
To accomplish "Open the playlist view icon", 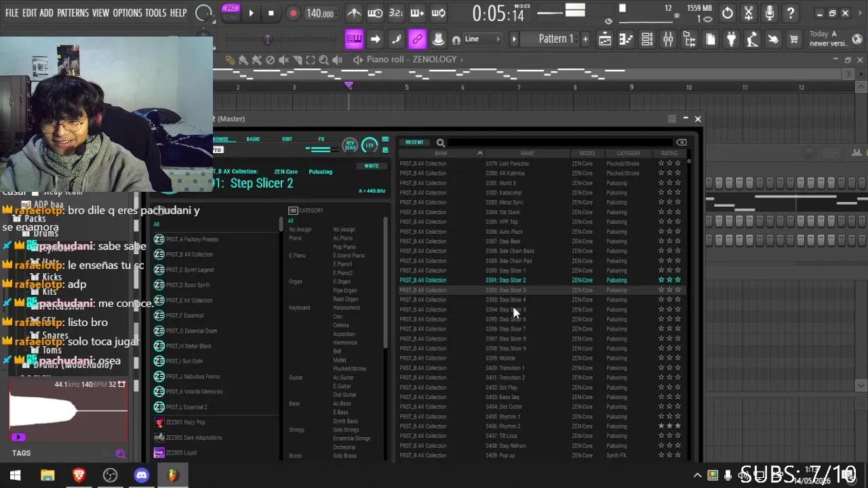I will (x=605, y=39).
